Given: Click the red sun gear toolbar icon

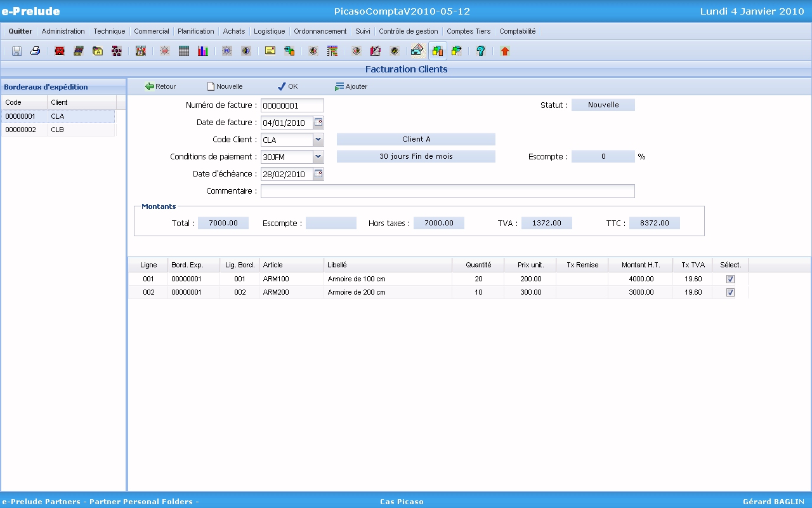Looking at the screenshot, I should tap(165, 51).
